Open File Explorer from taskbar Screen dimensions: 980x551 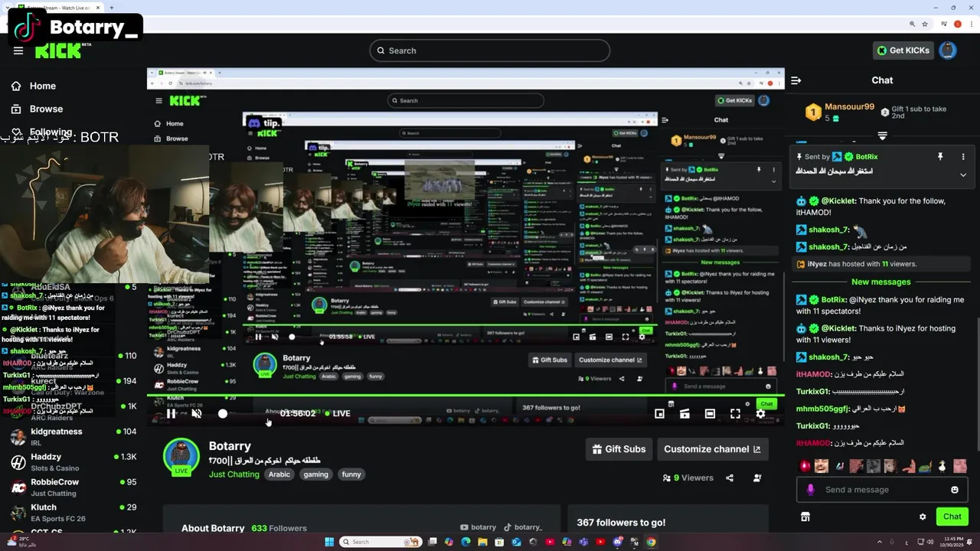click(482, 542)
